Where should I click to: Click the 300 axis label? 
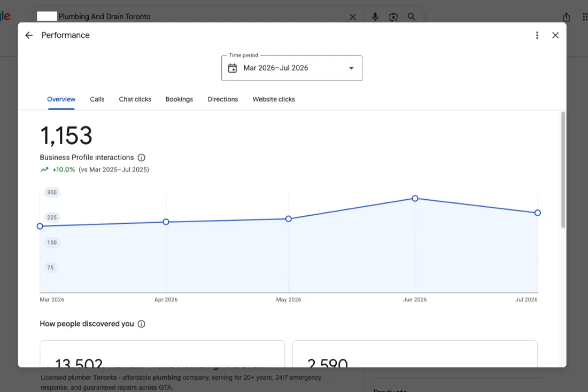pos(52,192)
